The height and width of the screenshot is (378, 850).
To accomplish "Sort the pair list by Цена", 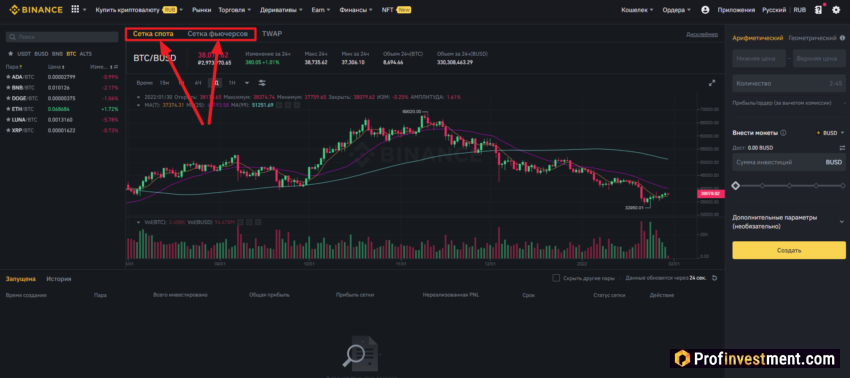I will 55,67.
